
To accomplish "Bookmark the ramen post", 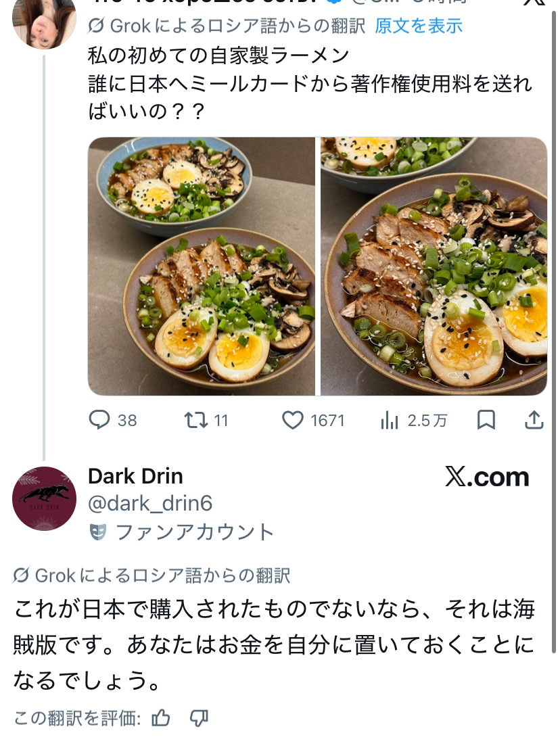I will 486,421.
